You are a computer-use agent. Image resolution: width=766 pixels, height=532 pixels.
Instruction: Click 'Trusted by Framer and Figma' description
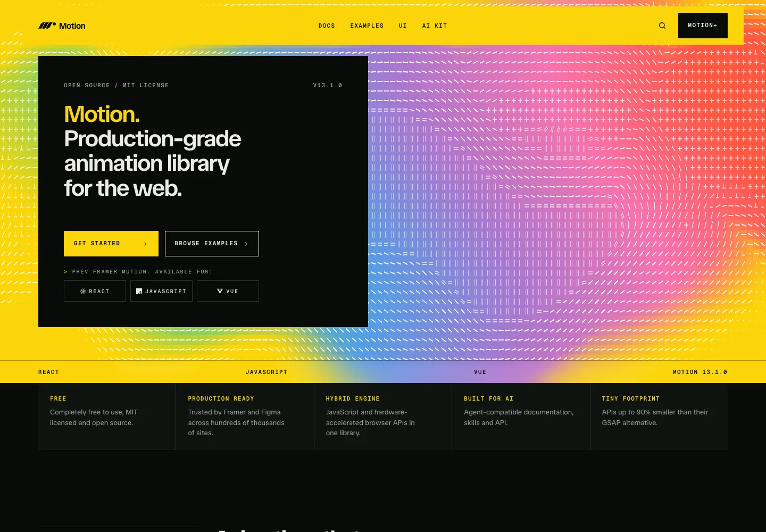[236, 422]
